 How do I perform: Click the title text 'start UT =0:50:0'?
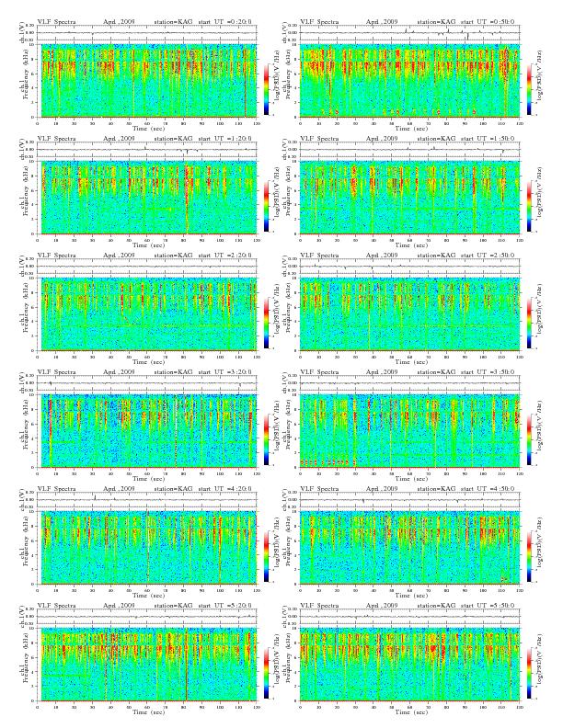pyautogui.click(x=488, y=21)
